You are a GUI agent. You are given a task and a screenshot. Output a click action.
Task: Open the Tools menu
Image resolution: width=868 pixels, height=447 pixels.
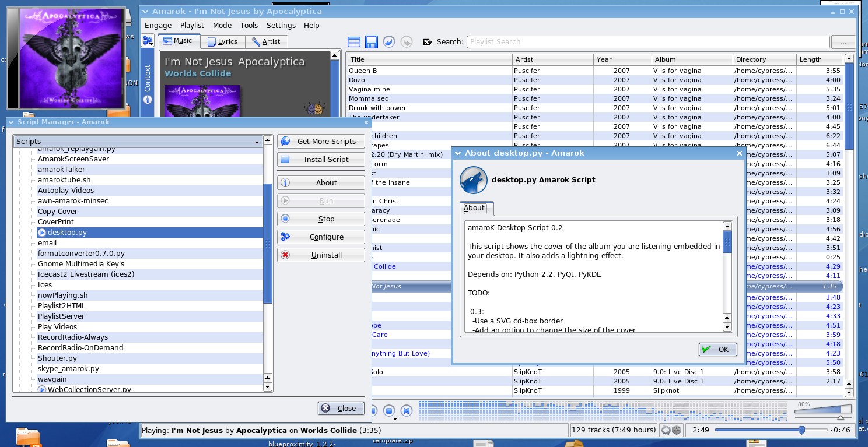[x=249, y=26]
